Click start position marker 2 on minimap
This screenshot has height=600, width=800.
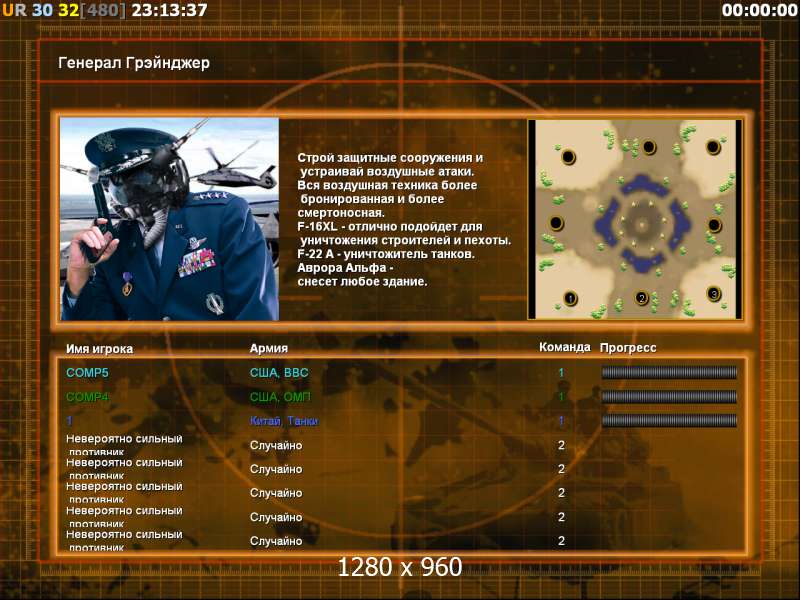point(642,297)
